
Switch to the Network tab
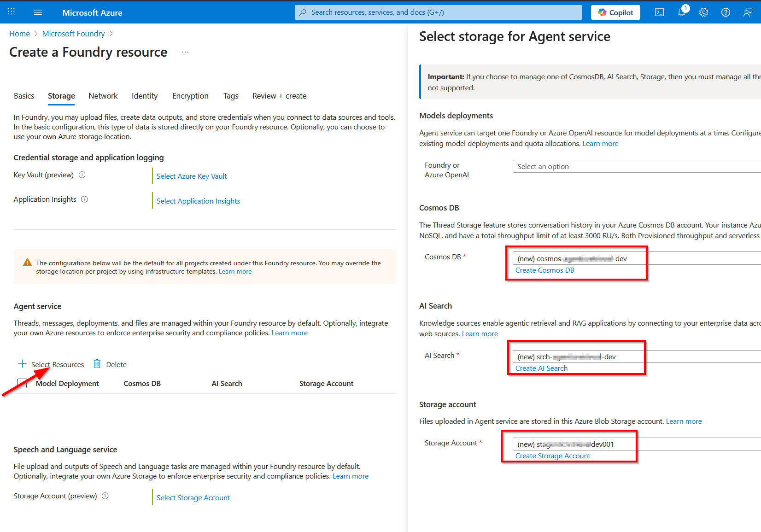tap(103, 96)
